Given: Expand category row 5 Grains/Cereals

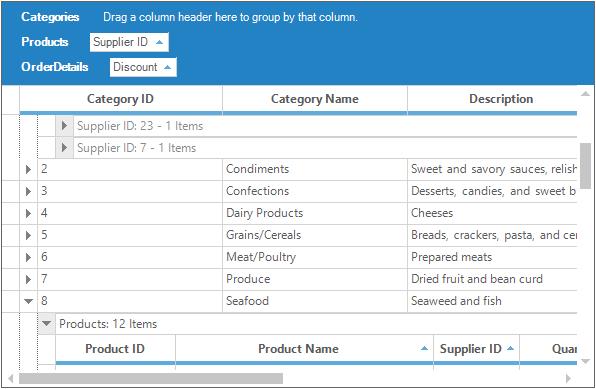Looking at the screenshot, I should click(28, 235).
